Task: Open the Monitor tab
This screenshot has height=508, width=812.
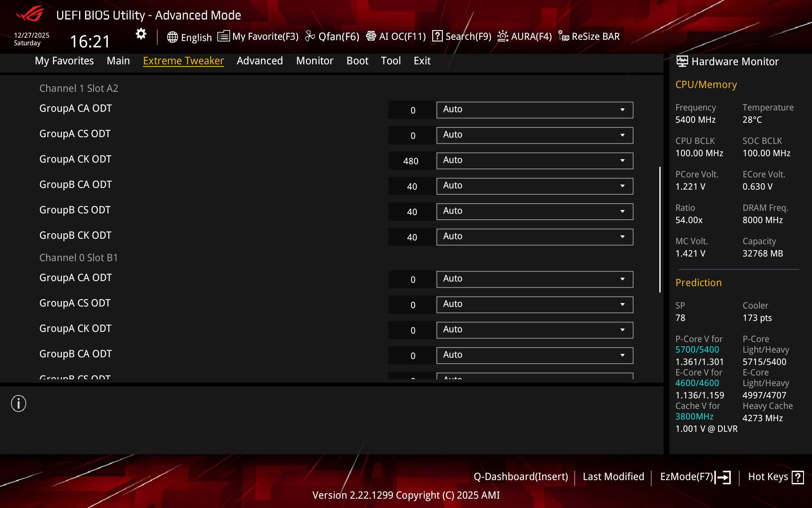Action: point(315,61)
